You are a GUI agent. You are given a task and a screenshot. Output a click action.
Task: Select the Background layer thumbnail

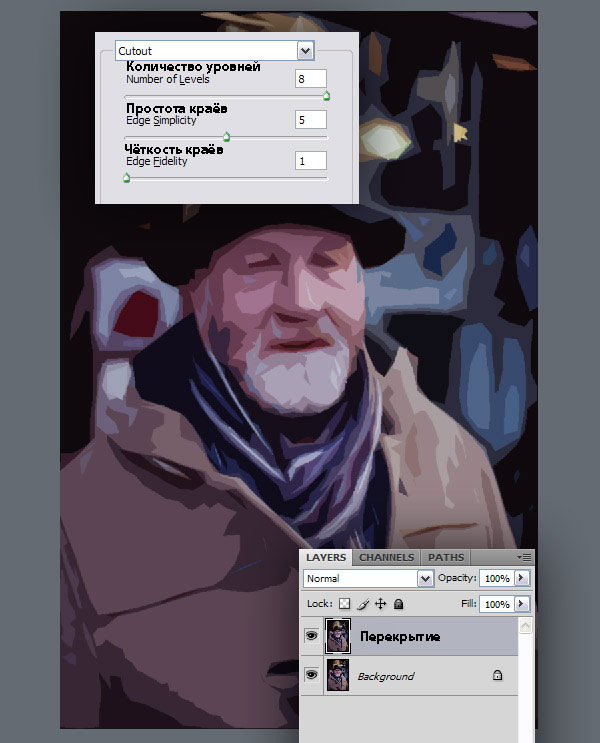pyautogui.click(x=338, y=675)
